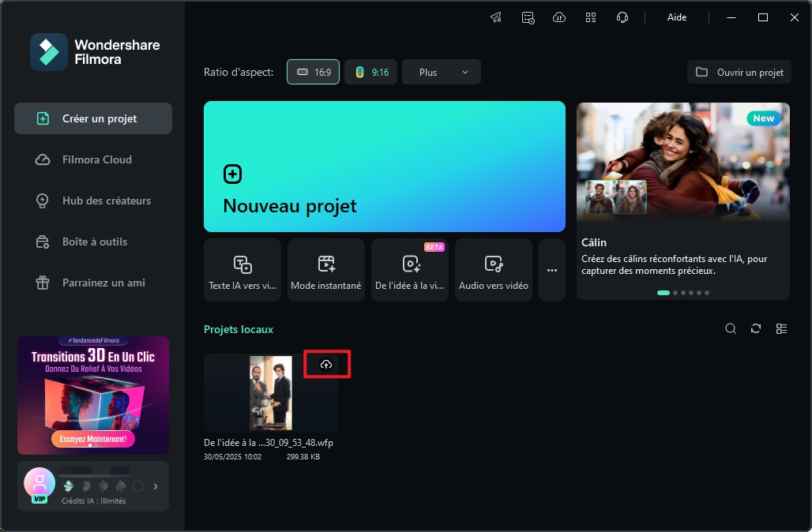The image size is (812, 532).
Task: Launch Texte IA vers vidéo tool
Action: click(242, 270)
